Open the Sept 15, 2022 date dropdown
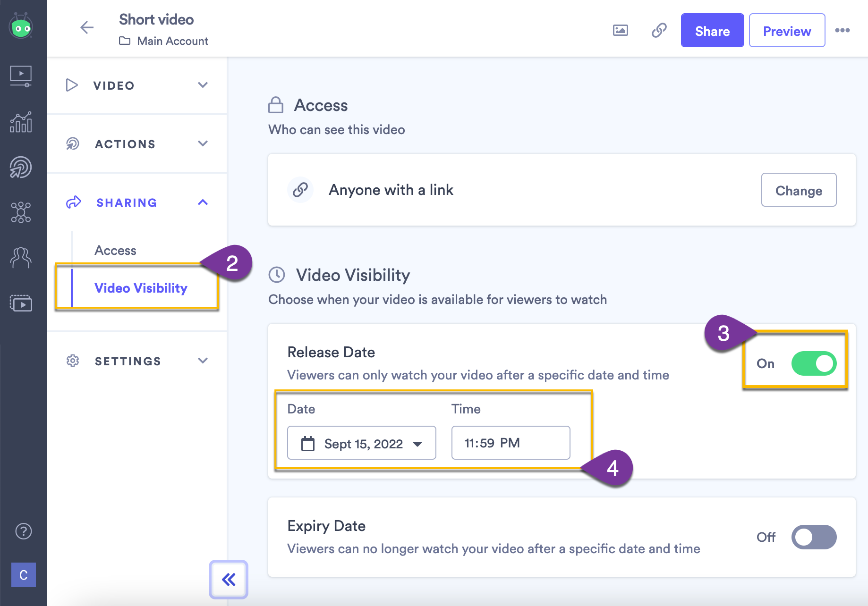Screen dimensions: 868x606 point(362,443)
